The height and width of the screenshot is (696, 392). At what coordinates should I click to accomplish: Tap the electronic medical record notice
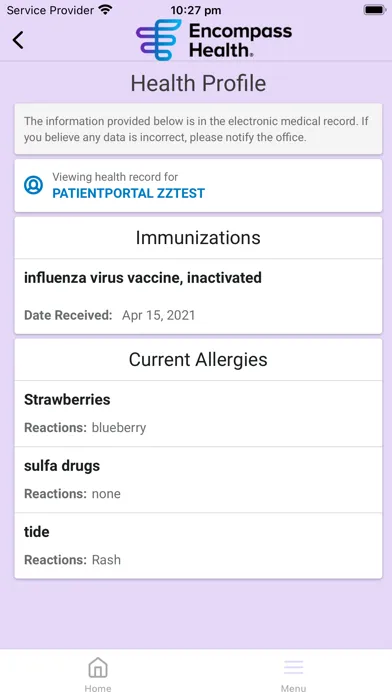pos(198,129)
